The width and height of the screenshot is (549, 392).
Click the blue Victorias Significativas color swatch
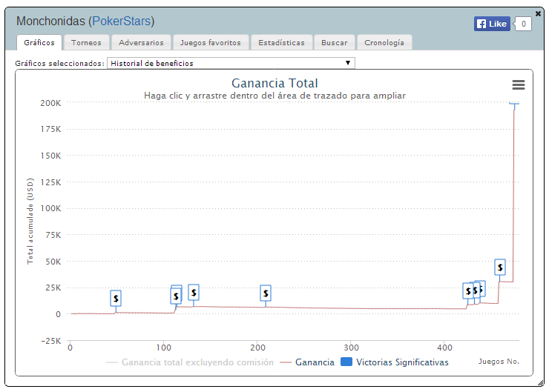pos(346,362)
